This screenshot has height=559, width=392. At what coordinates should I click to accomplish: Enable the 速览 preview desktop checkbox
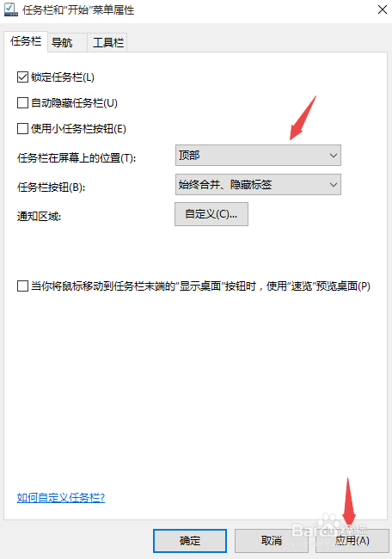23,286
